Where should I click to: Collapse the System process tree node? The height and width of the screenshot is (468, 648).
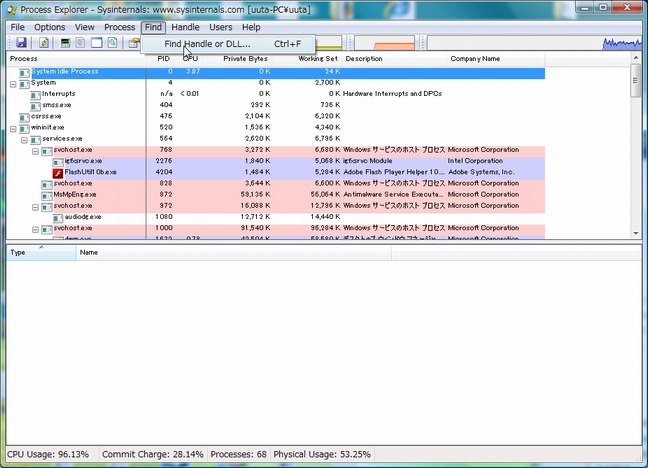[13, 84]
